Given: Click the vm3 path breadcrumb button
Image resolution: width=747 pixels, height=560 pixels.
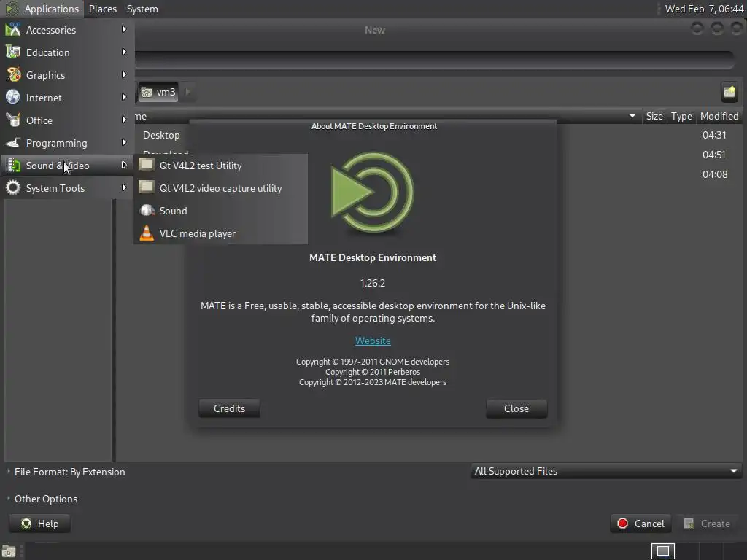Looking at the screenshot, I should tap(158, 92).
